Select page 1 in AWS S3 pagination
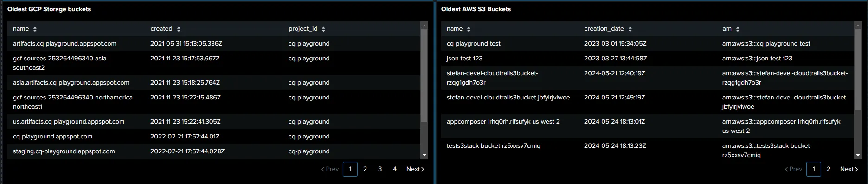This screenshot has height=184, width=868. 814,169
